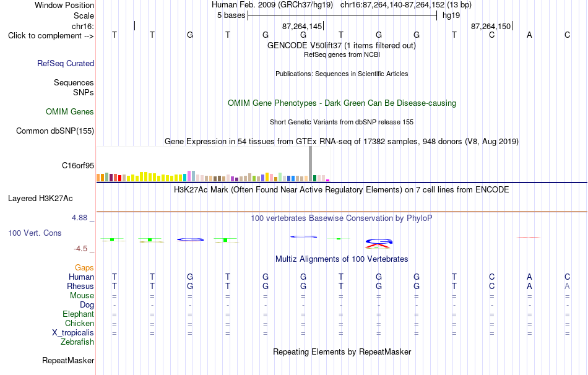The width and height of the screenshot is (588, 375).
Task: Click the Sequences track label
Action: point(74,82)
